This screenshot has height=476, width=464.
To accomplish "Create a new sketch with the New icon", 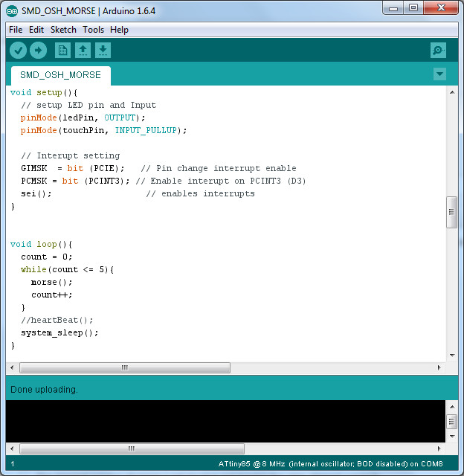I will pos(62,50).
